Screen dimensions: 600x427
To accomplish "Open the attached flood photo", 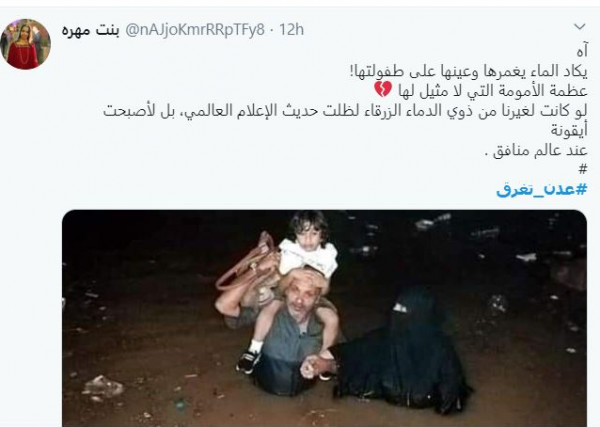I will 324,318.
